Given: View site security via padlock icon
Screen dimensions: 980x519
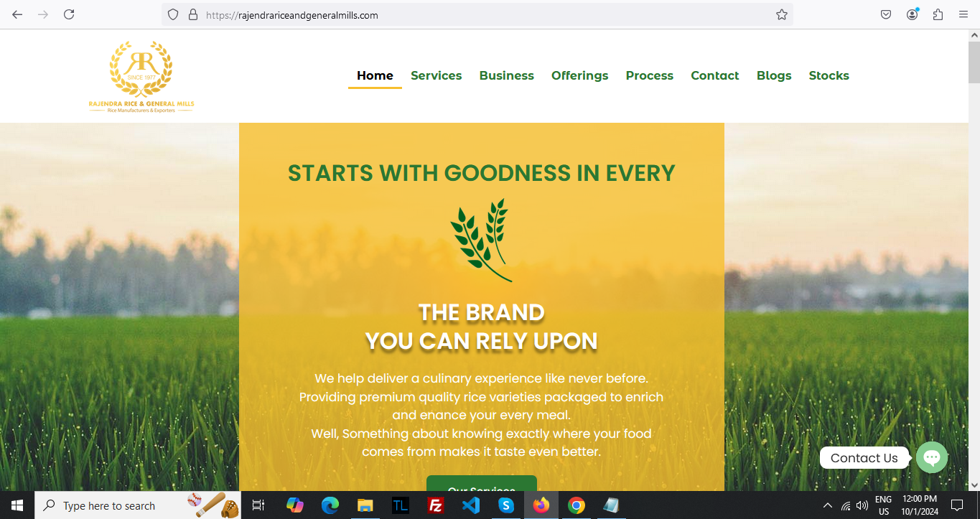Looking at the screenshot, I should [x=192, y=14].
